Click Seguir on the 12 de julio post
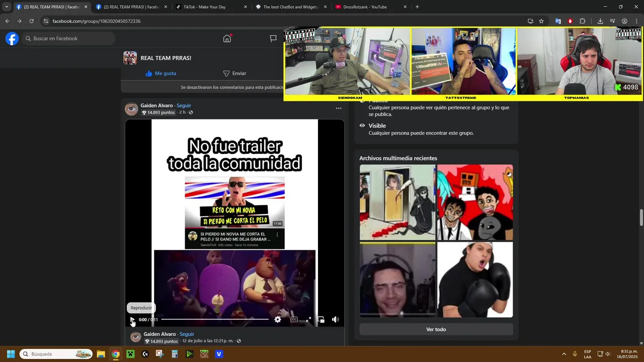 (x=187, y=334)
